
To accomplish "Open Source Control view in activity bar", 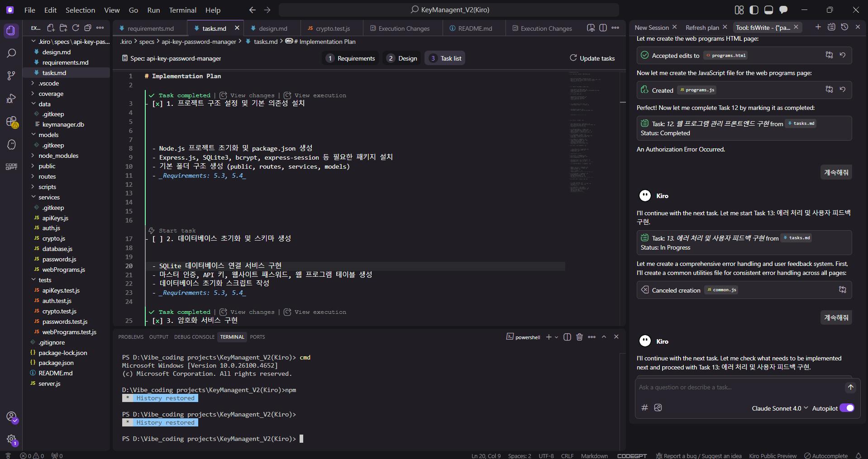I will 11,76.
